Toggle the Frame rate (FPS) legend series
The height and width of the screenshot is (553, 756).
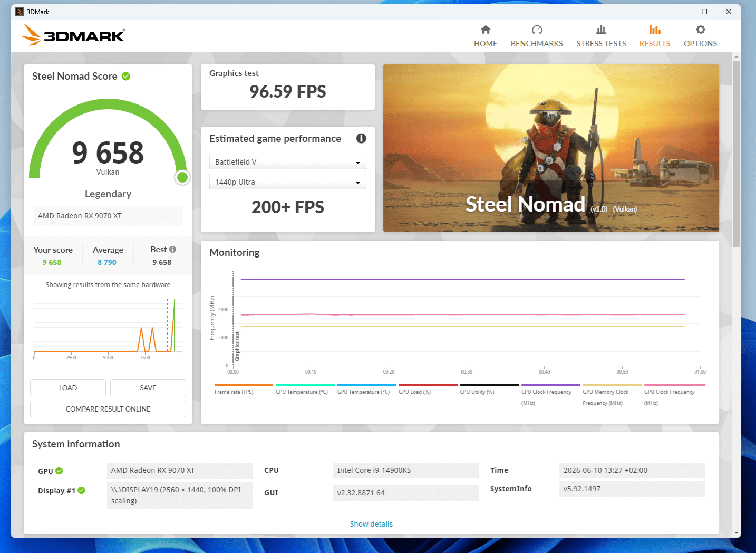tap(244, 389)
